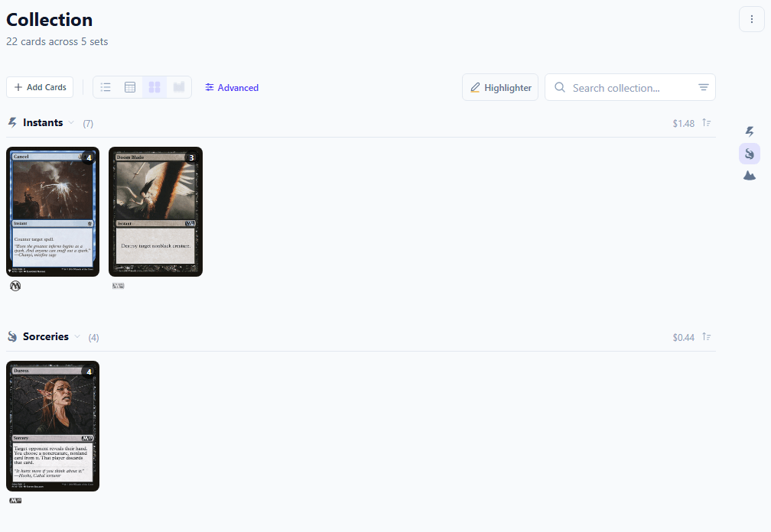Open the collection overflow menu
This screenshot has height=532, width=771.
(x=751, y=19)
